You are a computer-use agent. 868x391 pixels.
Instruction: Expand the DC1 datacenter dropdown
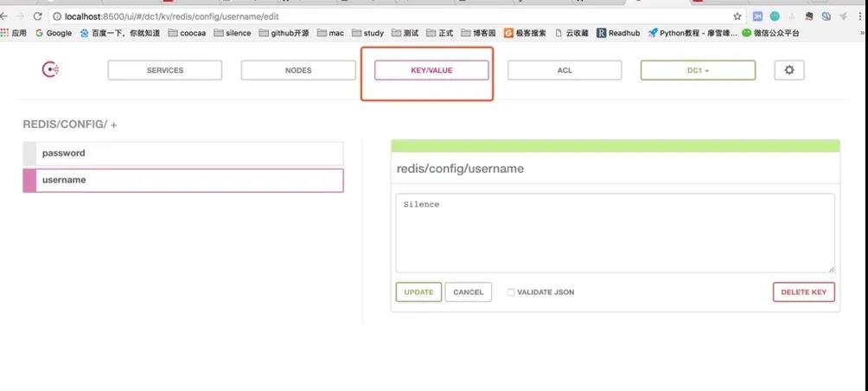(698, 70)
